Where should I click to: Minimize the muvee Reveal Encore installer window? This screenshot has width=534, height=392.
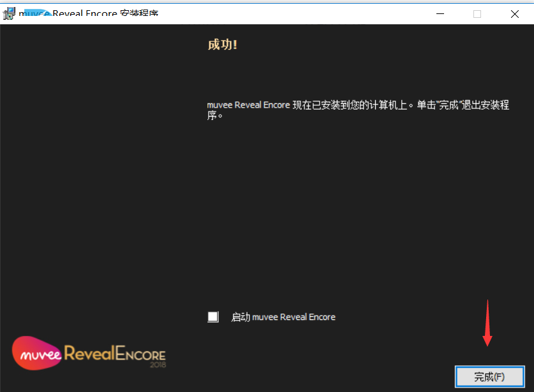click(x=440, y=14)
